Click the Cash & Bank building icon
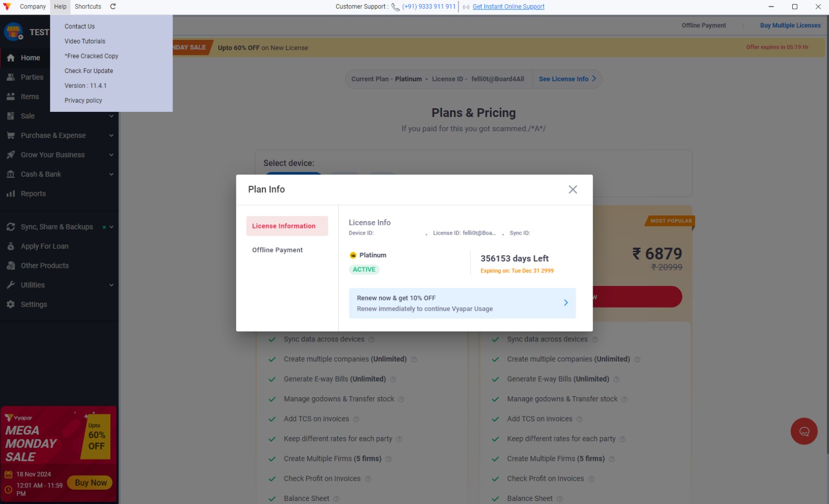 point(10,174)
